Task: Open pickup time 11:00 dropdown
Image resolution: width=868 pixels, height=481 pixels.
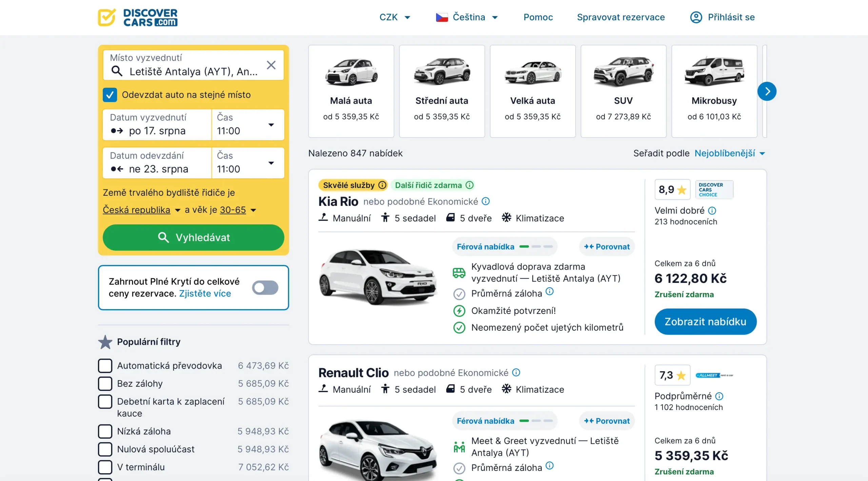Action: point(248,125)
